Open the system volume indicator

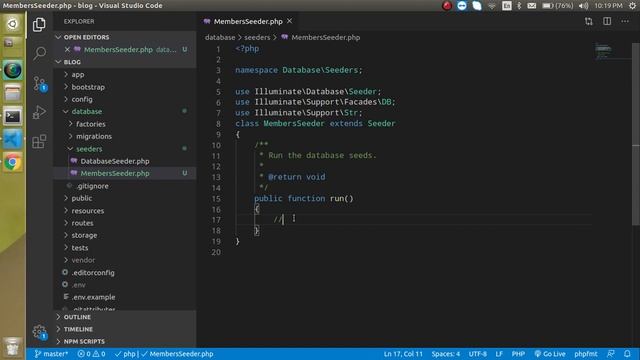[584, 6]
